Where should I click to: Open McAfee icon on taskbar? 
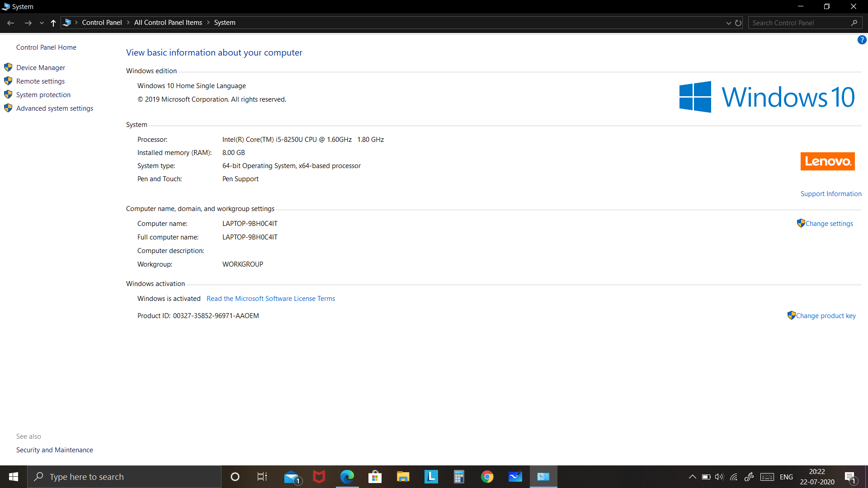tap(319, 477)
